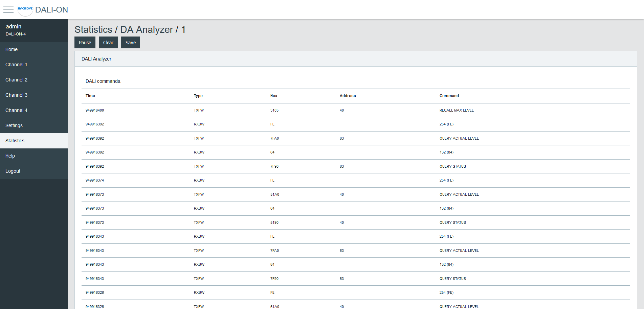This screenshot has width=644, height=309.
Task: Clear the captured DALI commands
Action: pos(108,42)
